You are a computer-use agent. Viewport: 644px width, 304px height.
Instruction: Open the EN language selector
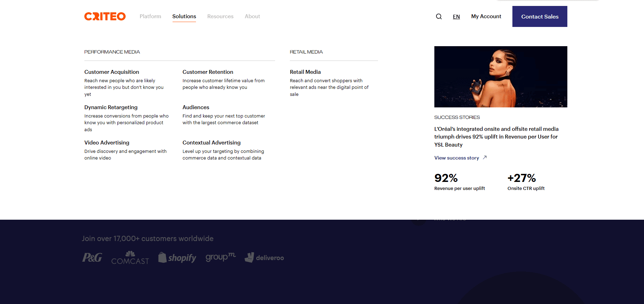coord(456,17)
